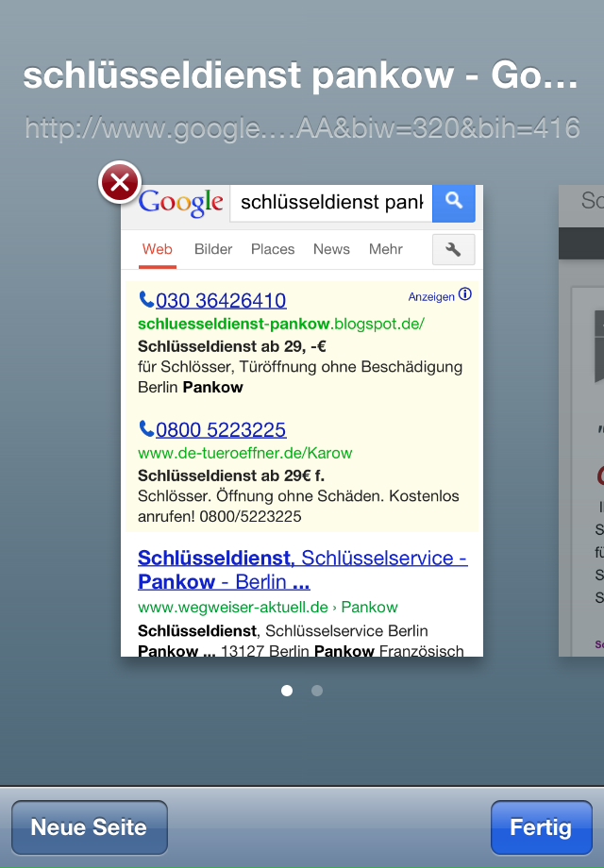Tap the Neue Seite button

point(89,827)
